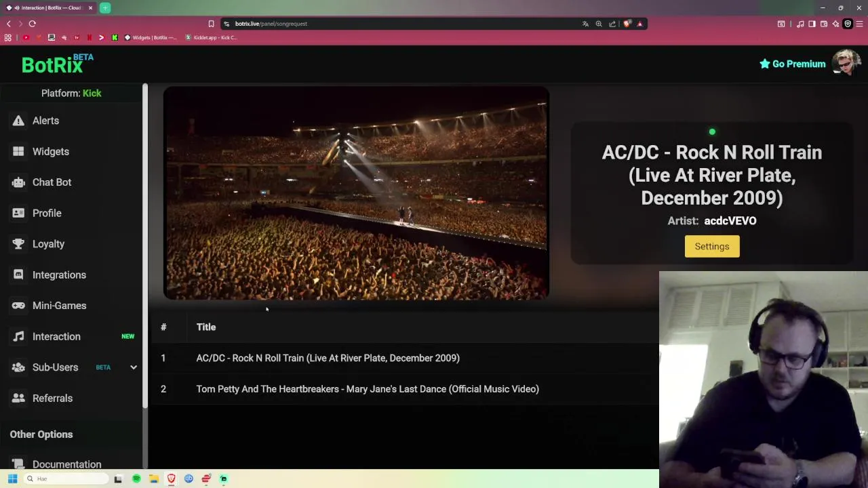Open the Kicklet.app bookmark
The width and height of the screenshot is (868, 488).
212,38
